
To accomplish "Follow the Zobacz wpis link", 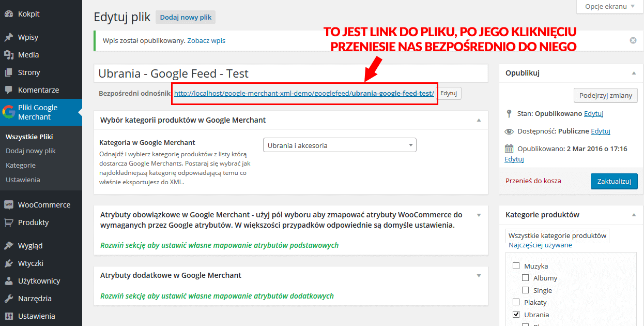I will pos(206,40).
